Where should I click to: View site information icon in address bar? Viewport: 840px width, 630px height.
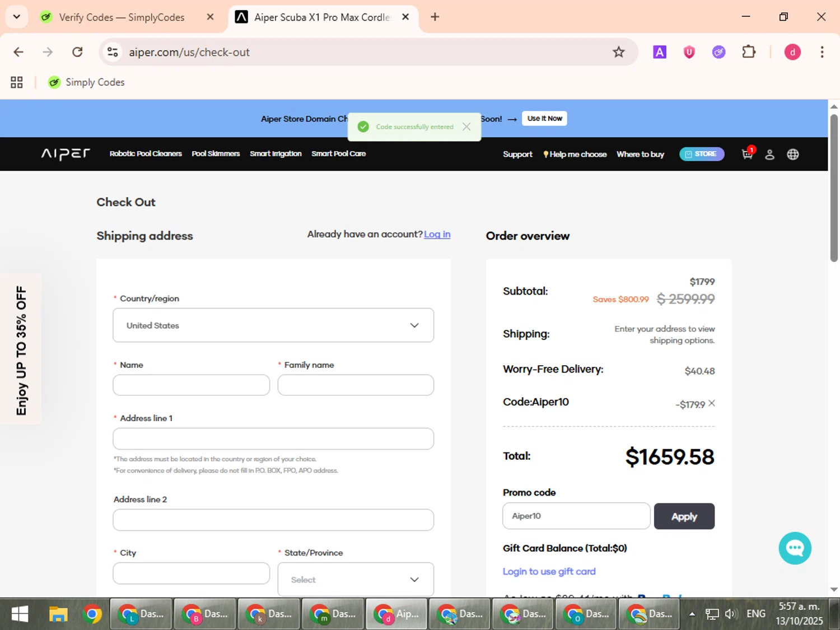point(113,52)
